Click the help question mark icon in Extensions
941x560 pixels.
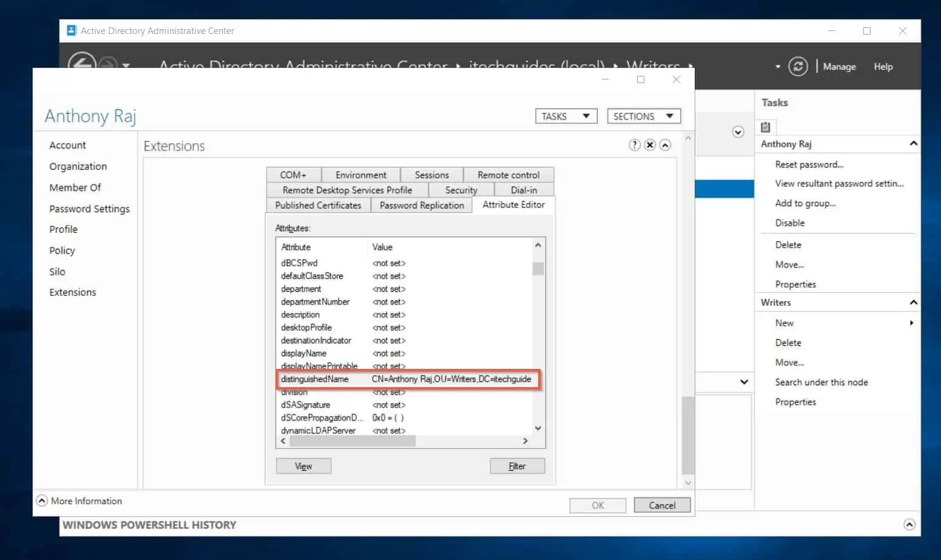coord(634,145)
